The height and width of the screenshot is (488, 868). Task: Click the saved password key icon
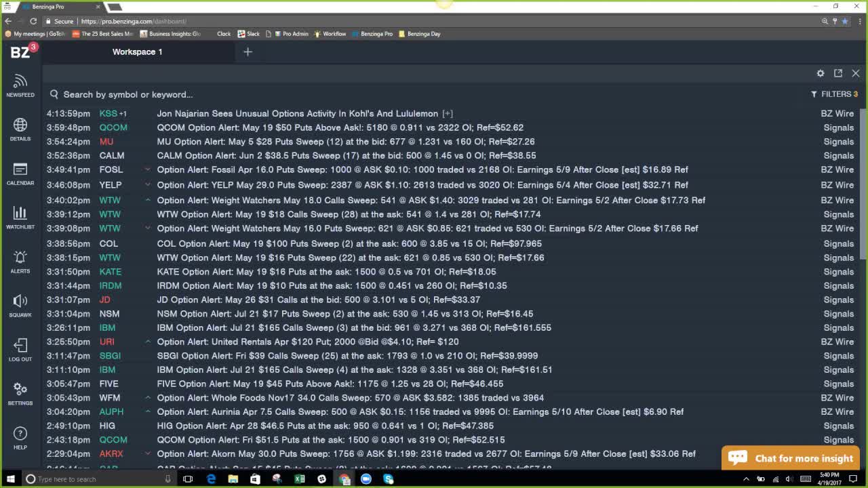click(x=835, y=21)
